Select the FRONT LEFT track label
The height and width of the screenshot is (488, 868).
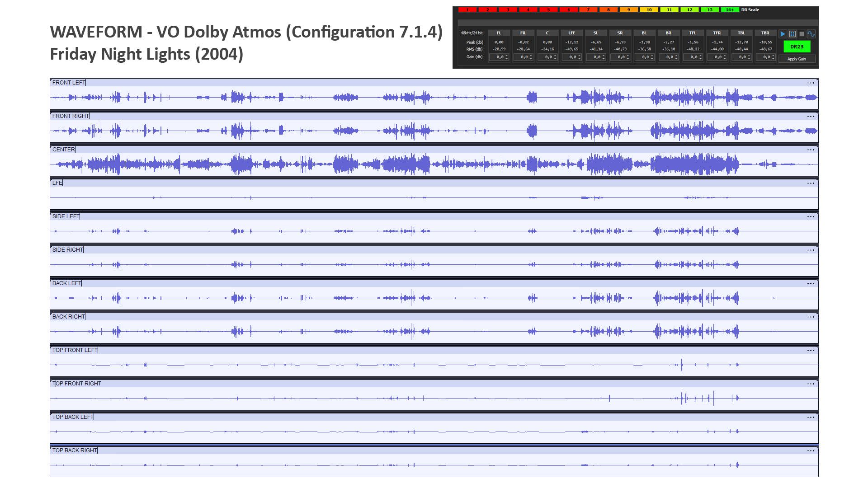tap(69, 83)
